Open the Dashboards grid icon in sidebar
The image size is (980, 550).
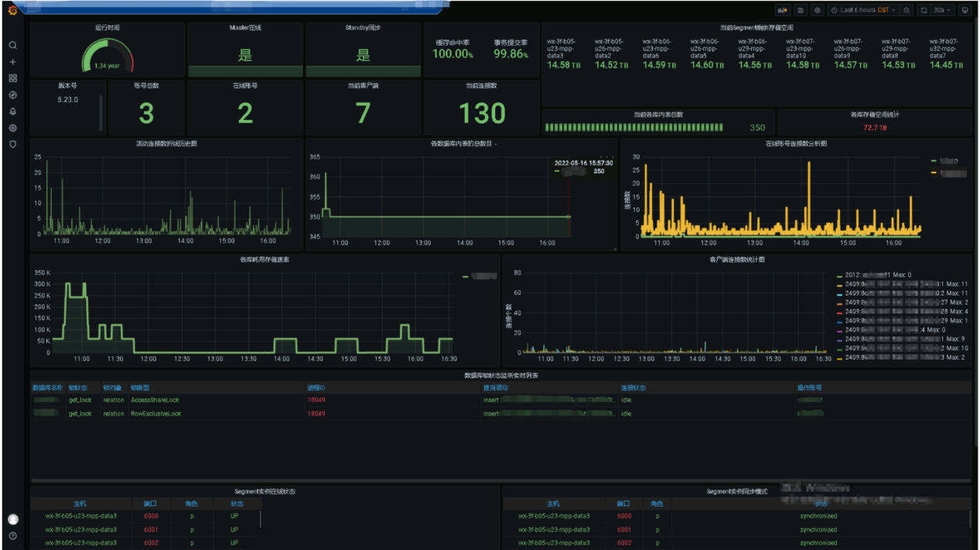[x=12, y=79]
